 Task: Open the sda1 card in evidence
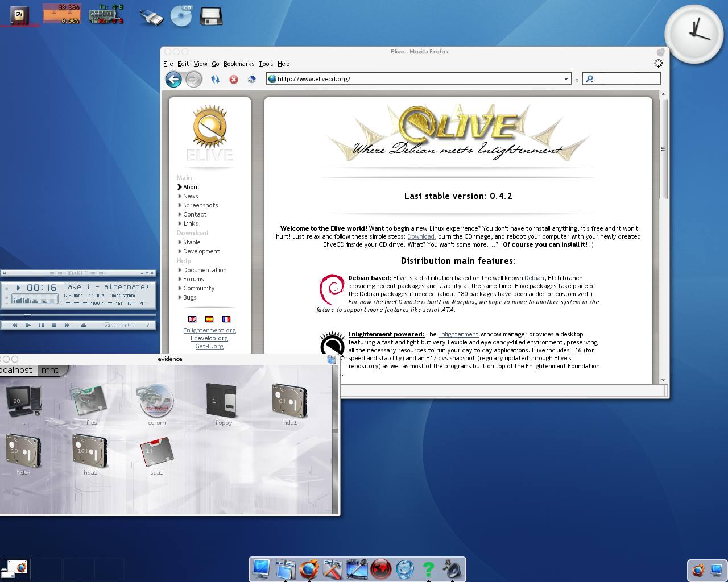(156, 456)
